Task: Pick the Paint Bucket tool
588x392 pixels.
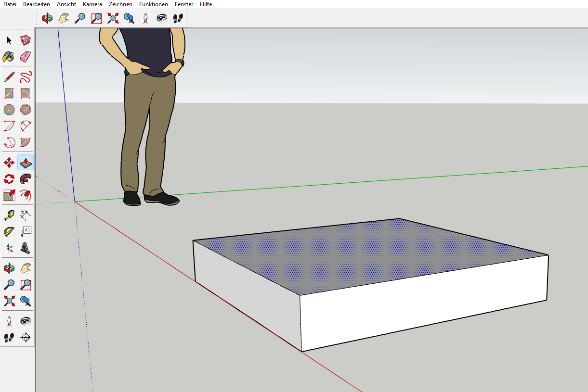Action: pos(9,57)
